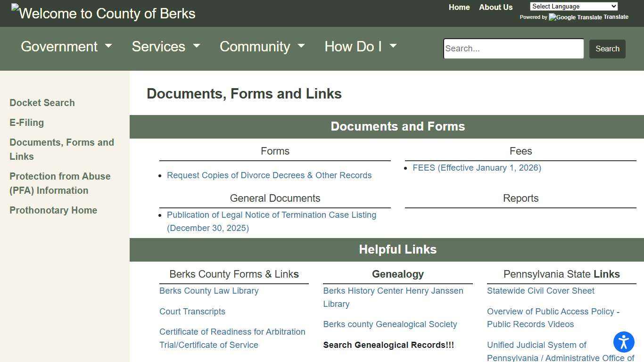Open the accessibility options widget
Screen dimensions: 644x362
point(624,342)
